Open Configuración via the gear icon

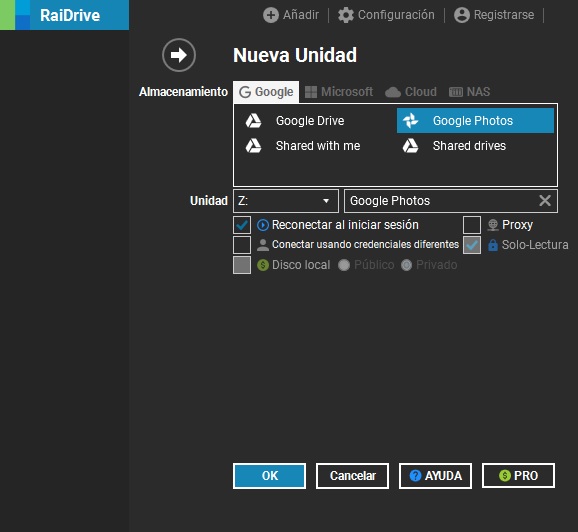[x=346, y=15]
